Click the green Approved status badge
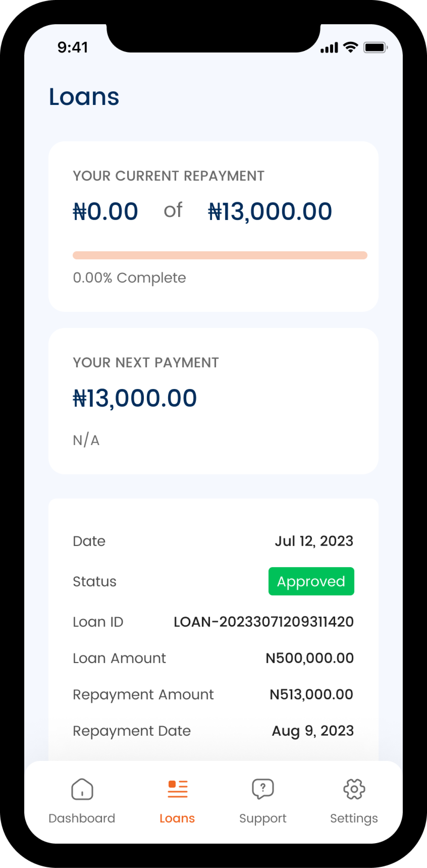427x868 pixels. coord(311,581)
